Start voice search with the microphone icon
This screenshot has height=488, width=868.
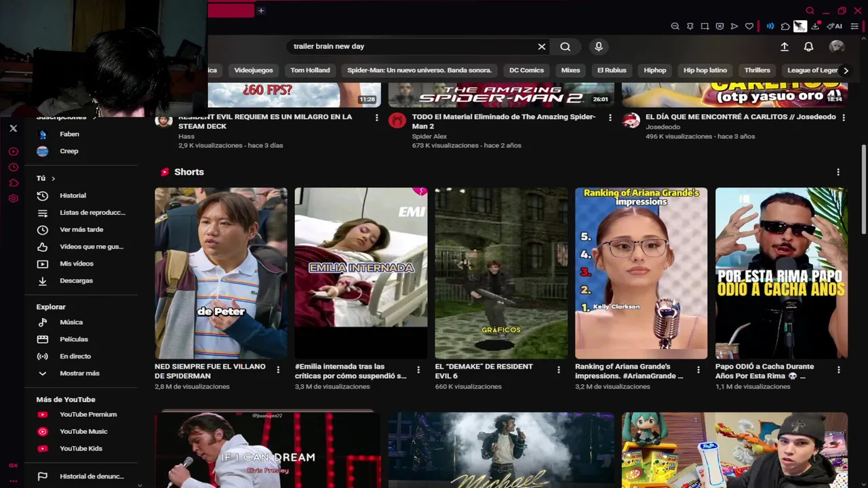tap(598, 46)
